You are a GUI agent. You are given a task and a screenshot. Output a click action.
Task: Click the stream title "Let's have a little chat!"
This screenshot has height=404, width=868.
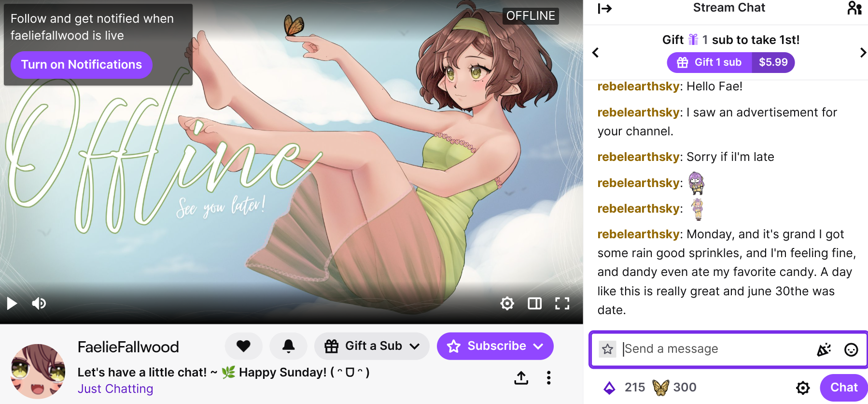point(224,373)
